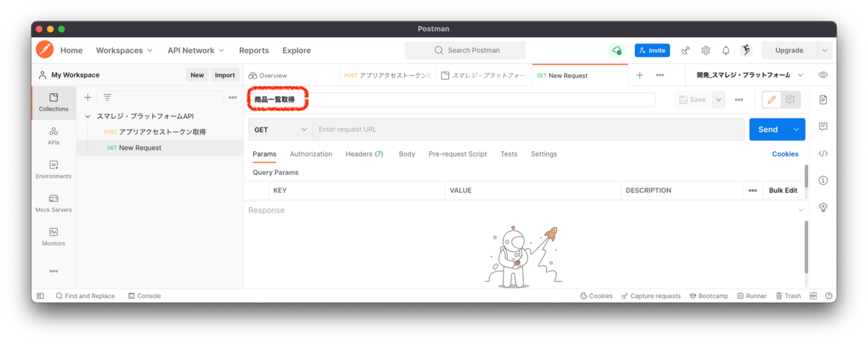868x344 pixels.
Task: Click in the request URL field
Action: (529, 130)
